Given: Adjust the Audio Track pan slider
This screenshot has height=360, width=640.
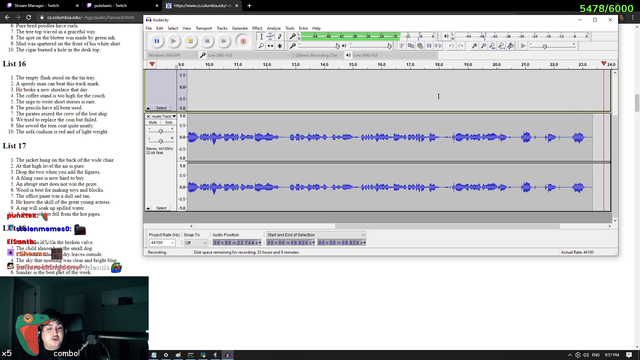Looking at the screenshot, I should click(x=161, y=141).
